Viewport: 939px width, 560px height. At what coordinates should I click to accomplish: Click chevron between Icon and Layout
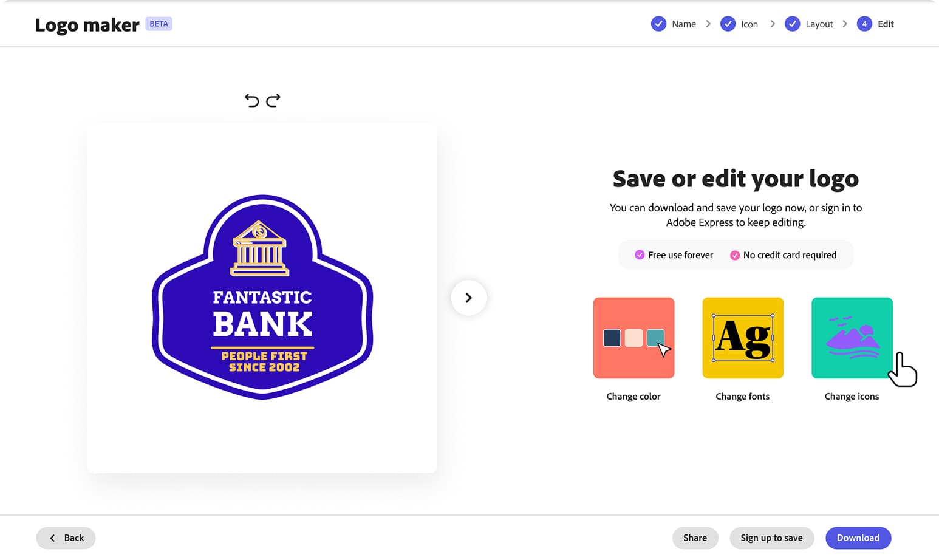(x=773, y=24)
